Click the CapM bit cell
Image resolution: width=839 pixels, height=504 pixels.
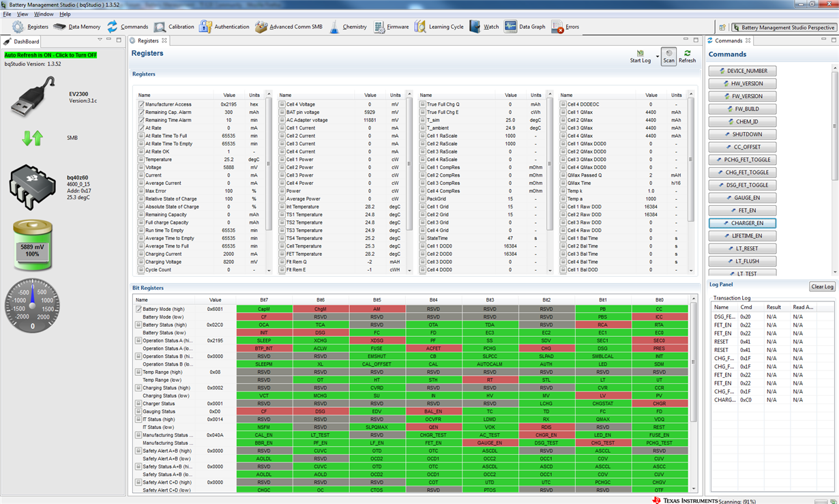(264, 309)
